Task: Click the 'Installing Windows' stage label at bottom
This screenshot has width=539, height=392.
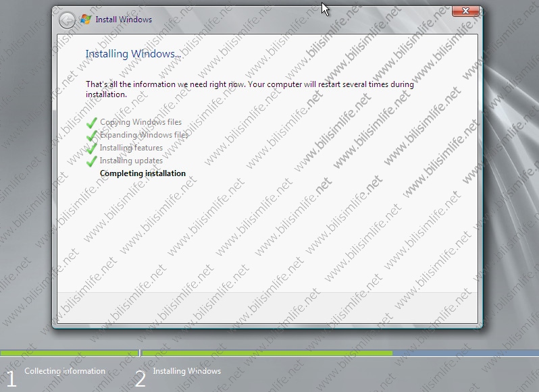Action: (x=187, y=371)
